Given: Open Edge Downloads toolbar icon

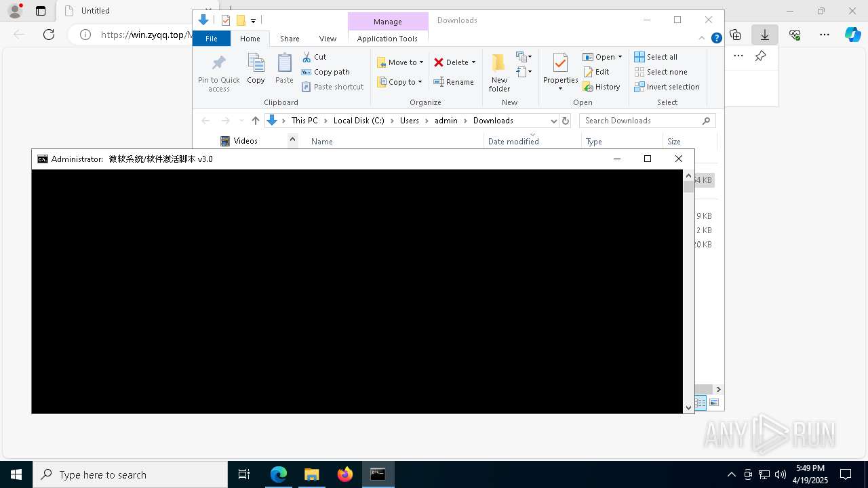Looking at the screenshot, I should [765, 35].
